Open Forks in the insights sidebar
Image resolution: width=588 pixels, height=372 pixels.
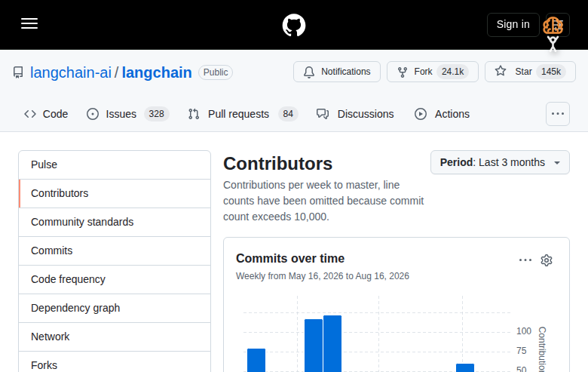(x=115, y=363)
